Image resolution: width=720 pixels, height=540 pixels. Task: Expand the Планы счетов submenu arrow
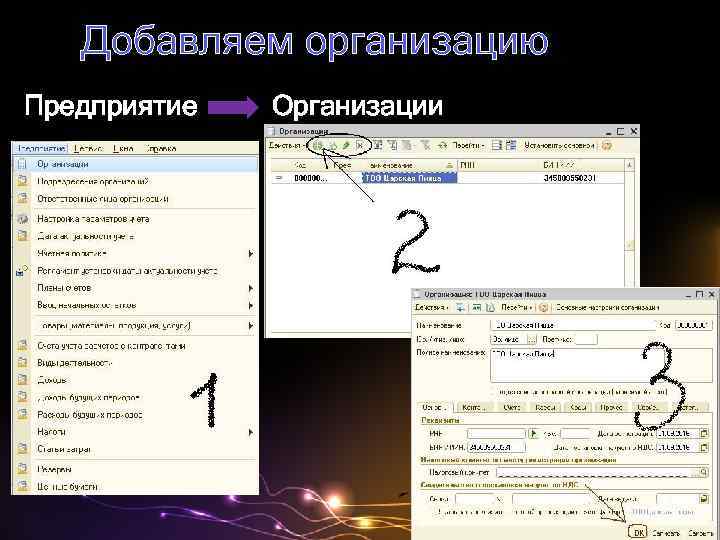tap(251, 288)
